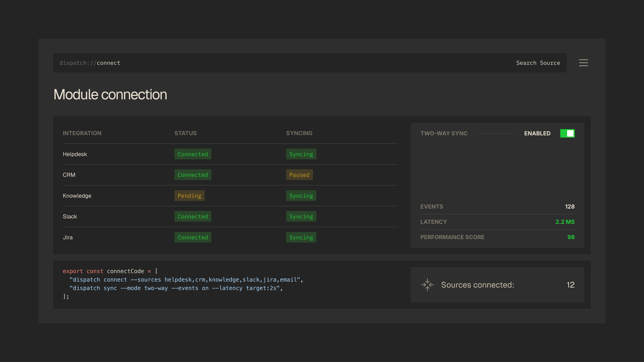Open the Latency 2.2 MS metric
This screenshot has width=644, height=362.
[565, 222]
